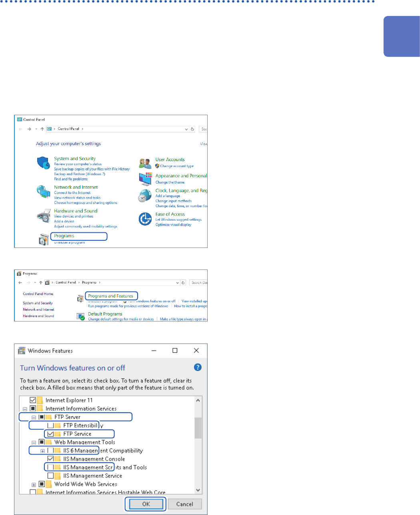Click the Programs window title bar icon
Screen dimensions: 420x515
coord(19,273)
